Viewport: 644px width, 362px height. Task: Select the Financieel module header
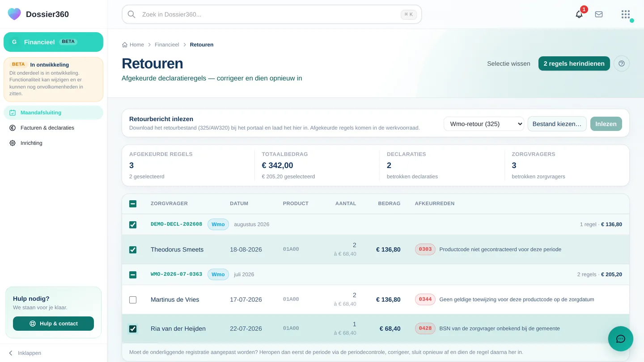tap(53, 42)
